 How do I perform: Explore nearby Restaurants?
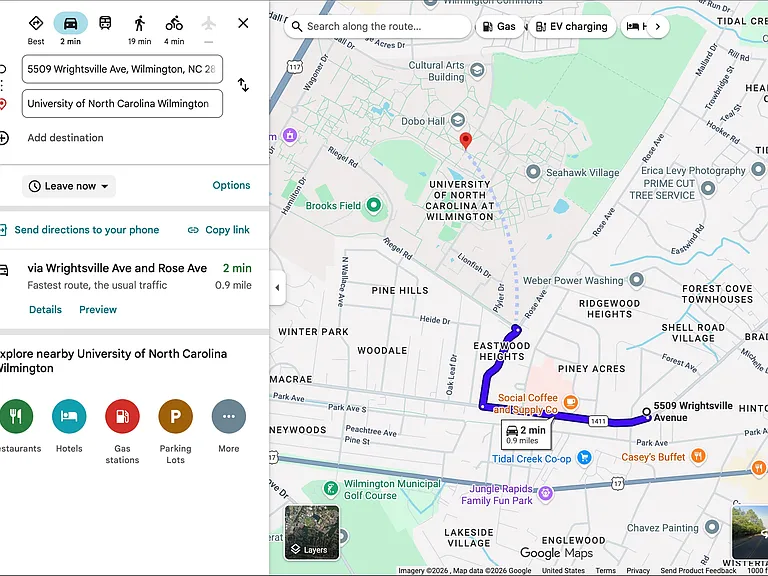[16, 416]
